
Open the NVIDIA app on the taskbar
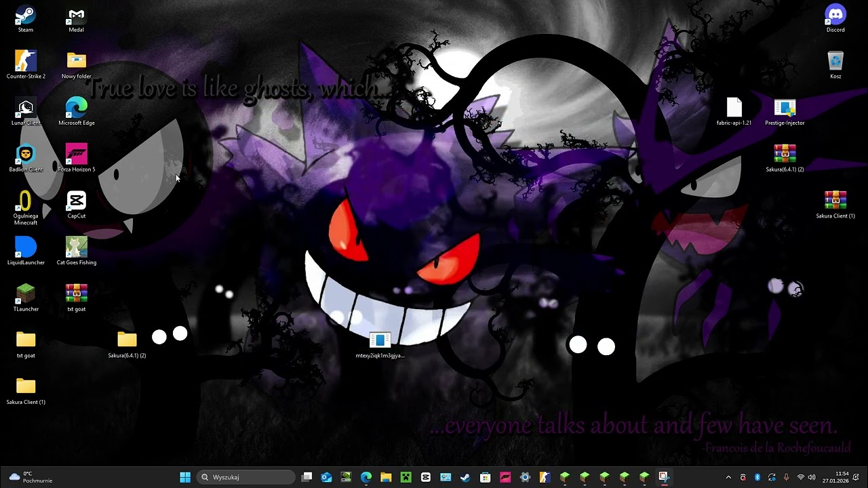click(x=346, y=477)
